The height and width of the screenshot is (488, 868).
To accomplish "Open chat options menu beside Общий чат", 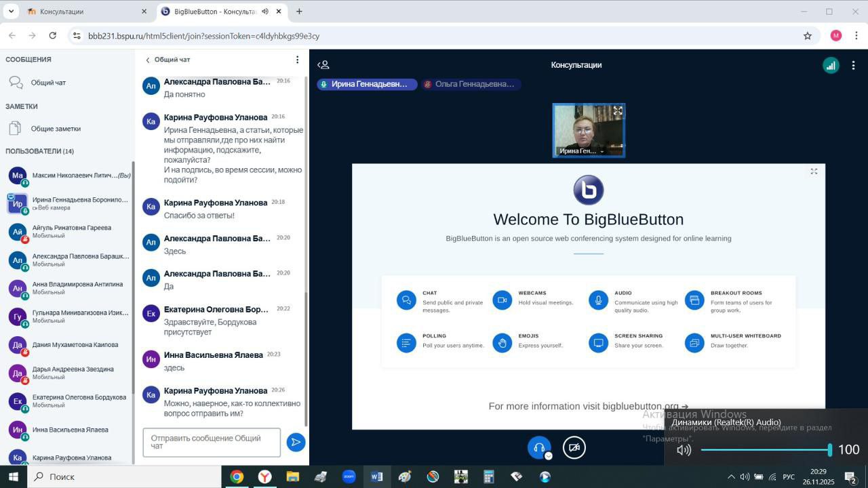I will tap(297, 60).
